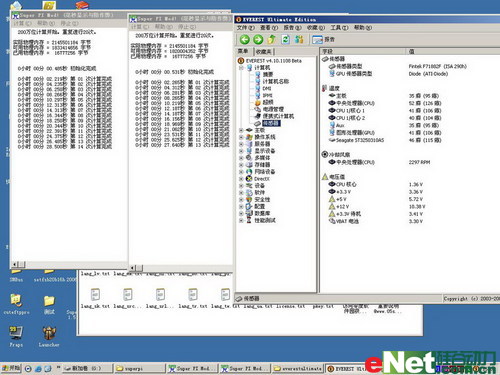
Task: Open the 工具 Tools menu in EVEREST
Action: pyautogui.click(x=339, y=28)
